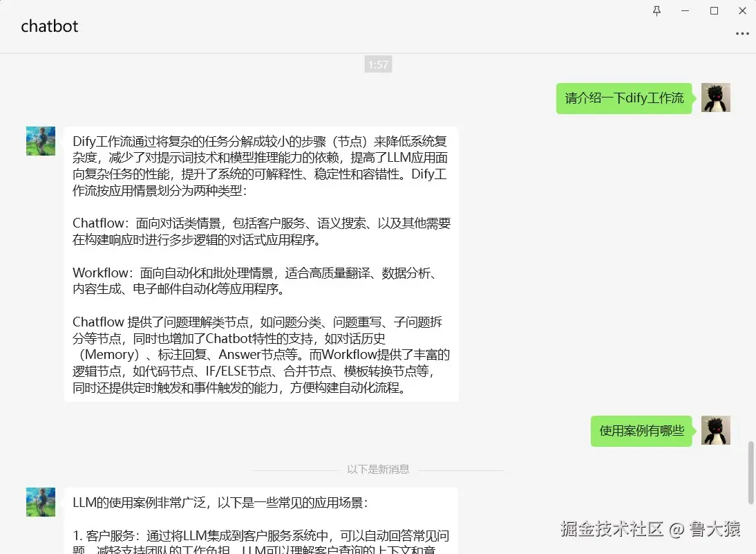Viewport: 756px width, 554px height.
Task: Select the message '使用案例有哪些'
Action: (x=641, y=431)
